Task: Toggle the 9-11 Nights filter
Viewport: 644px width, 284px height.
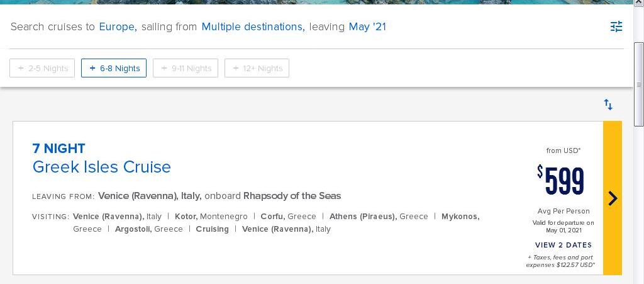Action: [x=186, y=68]
